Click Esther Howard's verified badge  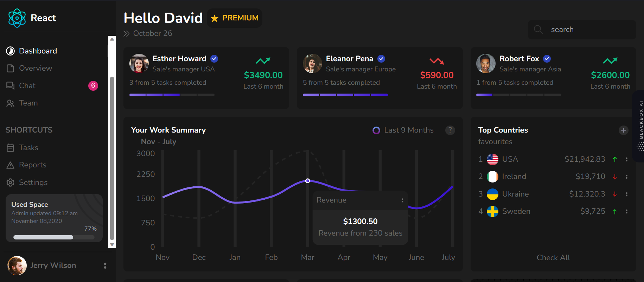tap(214, 59)
